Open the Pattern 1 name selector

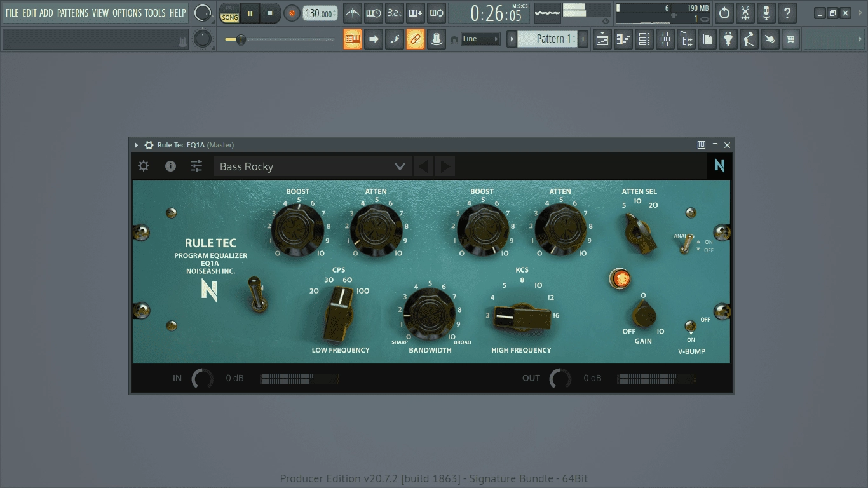click(547, 39)
